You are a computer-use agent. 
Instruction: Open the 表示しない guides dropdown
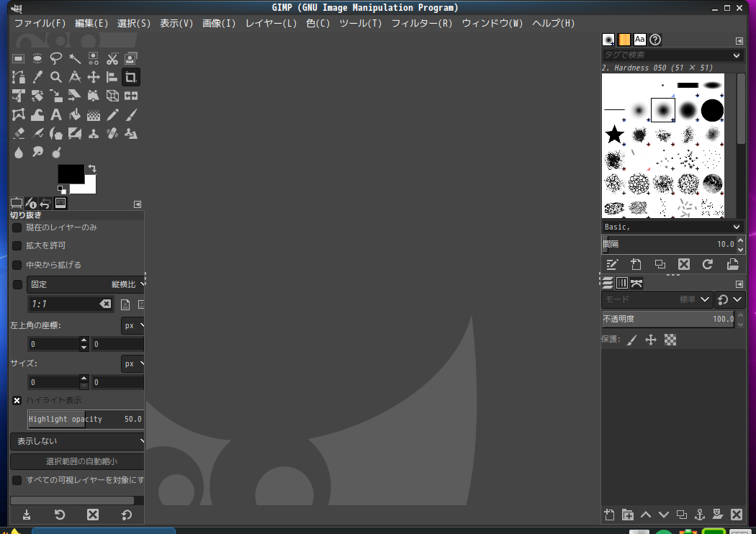[77, 441]
